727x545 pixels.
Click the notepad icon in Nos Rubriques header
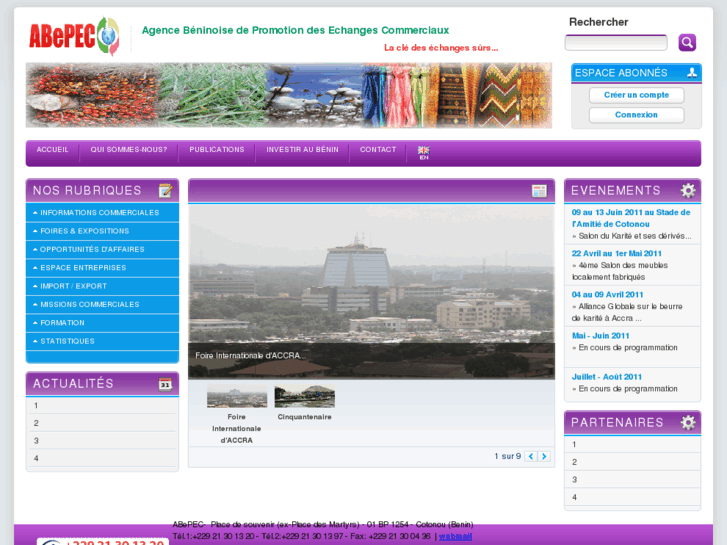point(166,191)
